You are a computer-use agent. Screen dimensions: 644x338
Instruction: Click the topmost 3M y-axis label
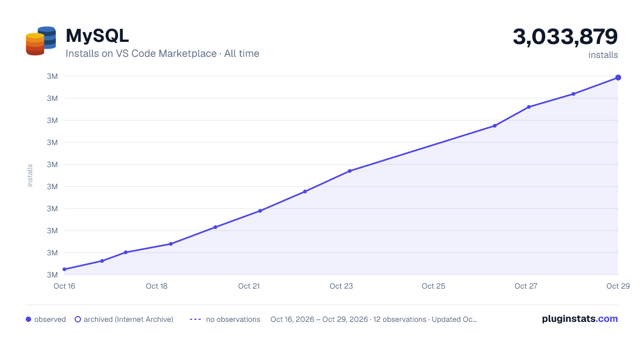53,76
